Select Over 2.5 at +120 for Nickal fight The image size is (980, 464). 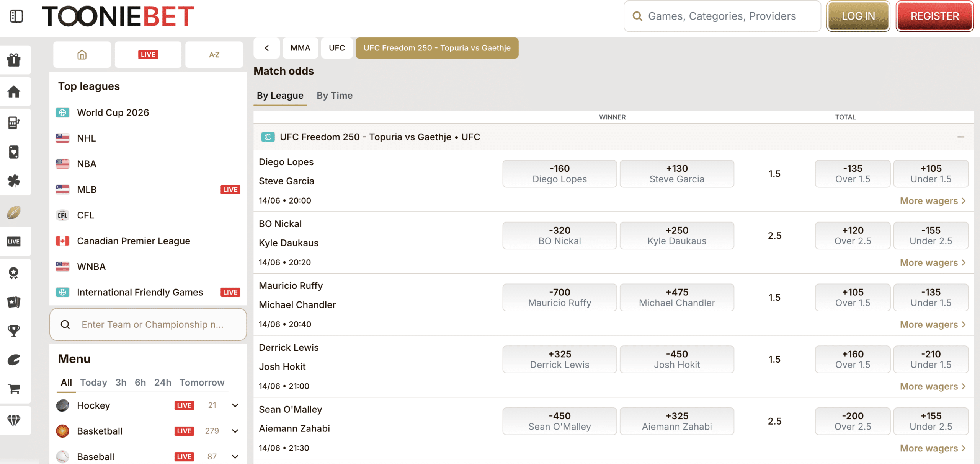click(x=853, y=236)
